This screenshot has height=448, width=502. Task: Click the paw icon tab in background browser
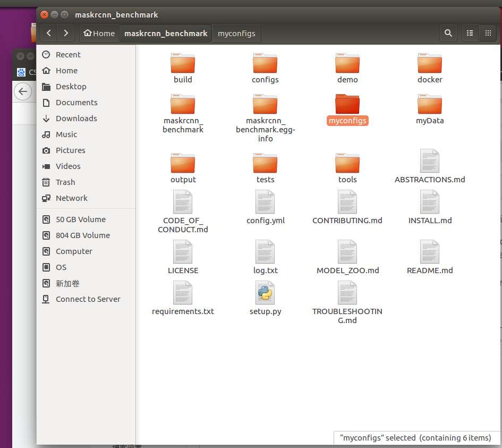point(21,72)
